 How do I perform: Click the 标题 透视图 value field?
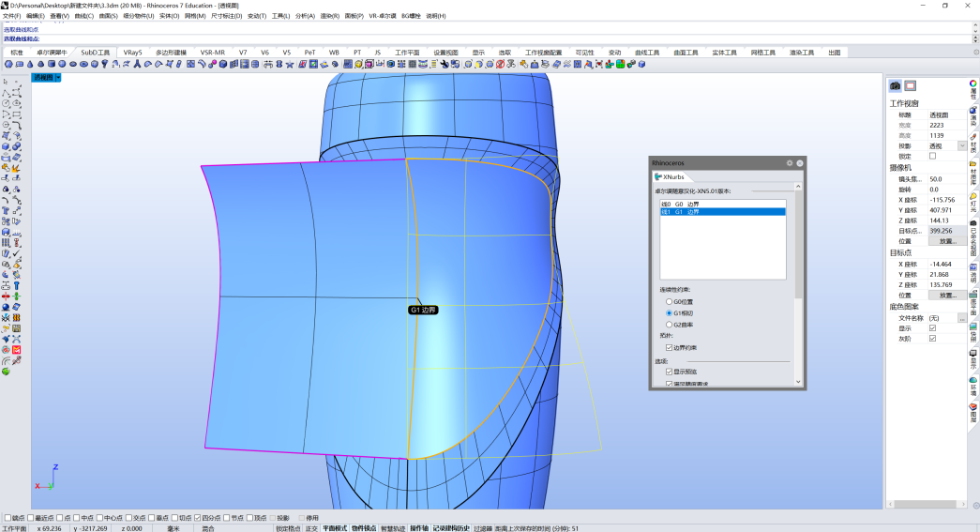(x=947, y=115)
